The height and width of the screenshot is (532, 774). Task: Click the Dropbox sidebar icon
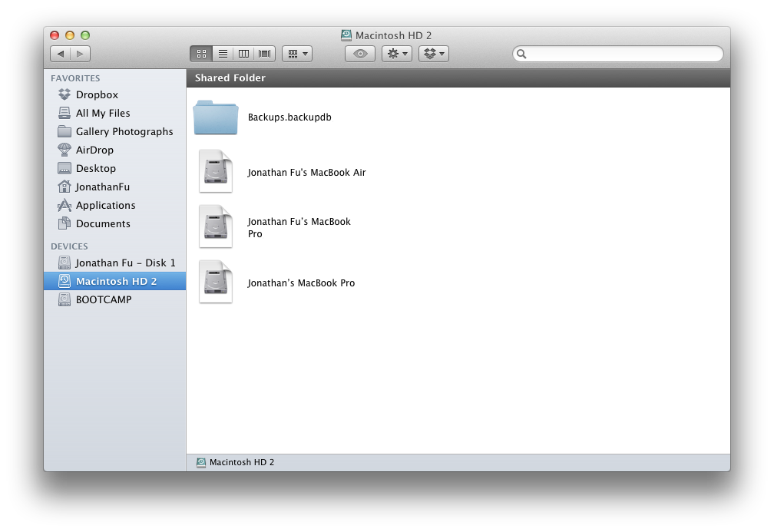click(x=64, y=94)
